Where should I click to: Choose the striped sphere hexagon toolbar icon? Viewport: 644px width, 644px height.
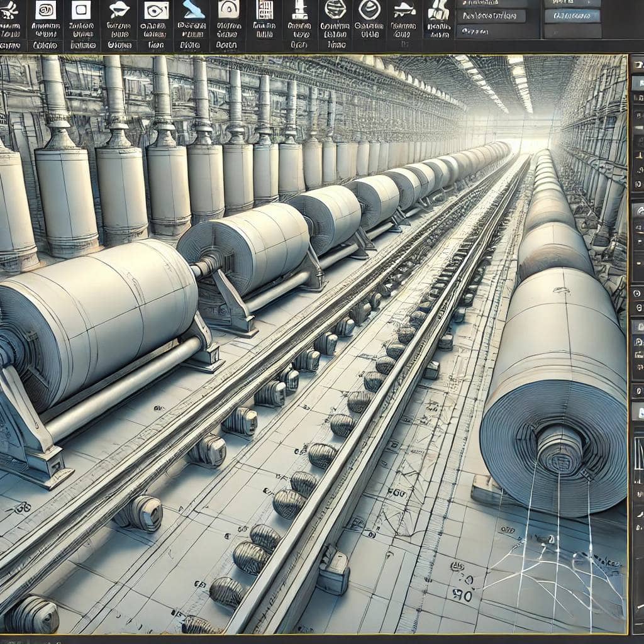335,9
